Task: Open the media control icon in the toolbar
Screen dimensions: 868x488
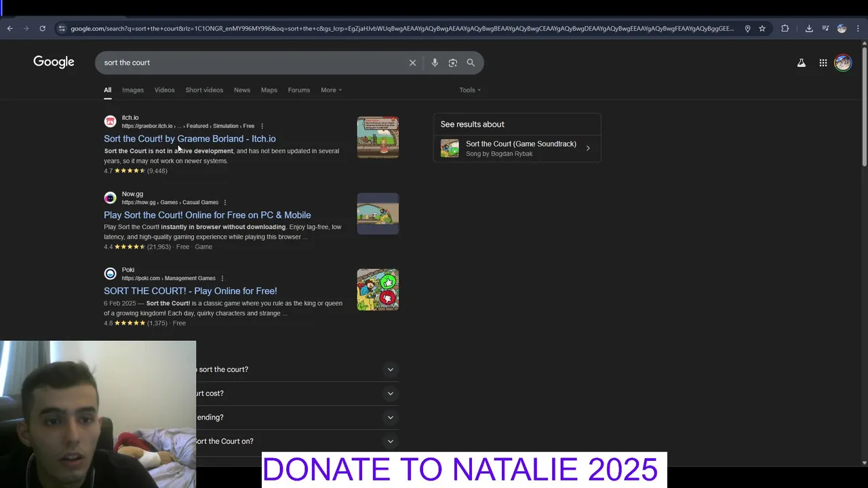Action: click(825, 28)
